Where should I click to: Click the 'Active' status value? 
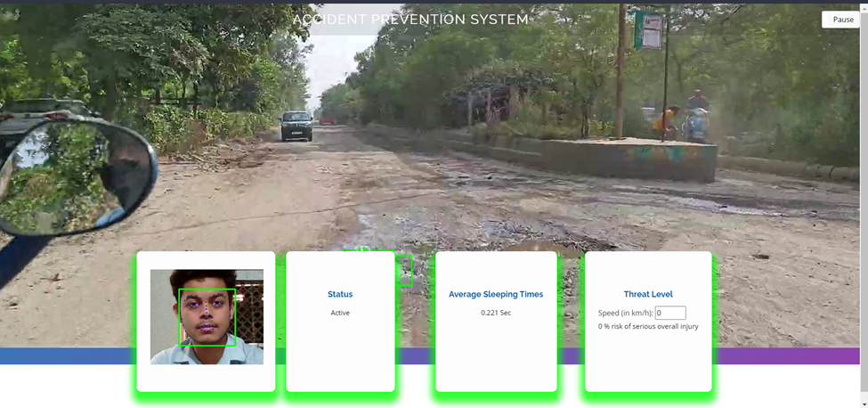340,313
